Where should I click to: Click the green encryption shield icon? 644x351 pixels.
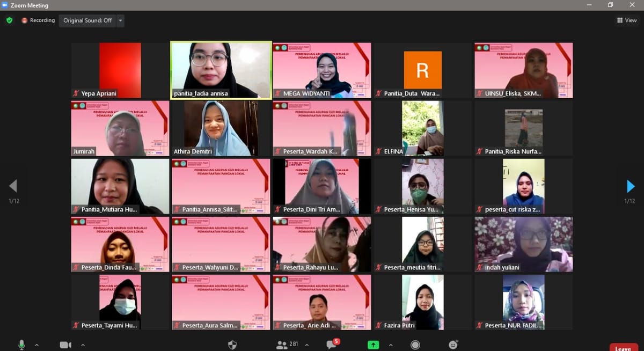[9, 20]
